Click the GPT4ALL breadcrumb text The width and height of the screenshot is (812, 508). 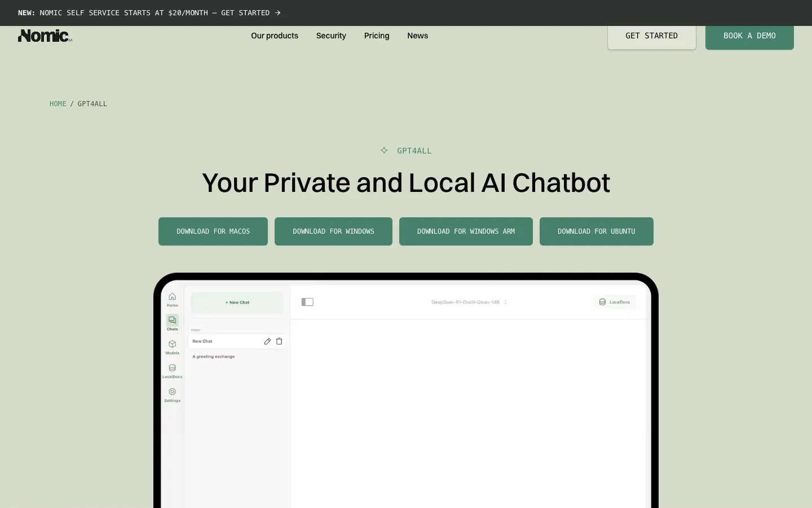click(x=92, y=103)
